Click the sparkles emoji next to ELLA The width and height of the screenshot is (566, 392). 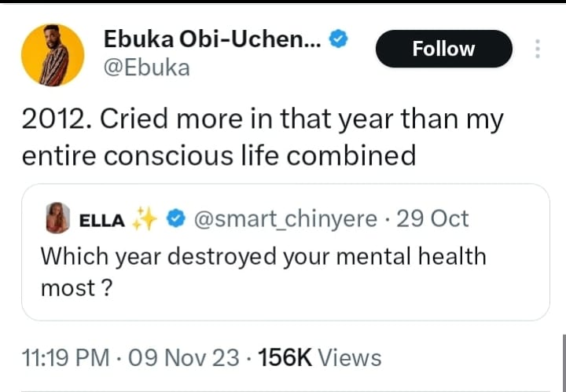pos(145,220)
